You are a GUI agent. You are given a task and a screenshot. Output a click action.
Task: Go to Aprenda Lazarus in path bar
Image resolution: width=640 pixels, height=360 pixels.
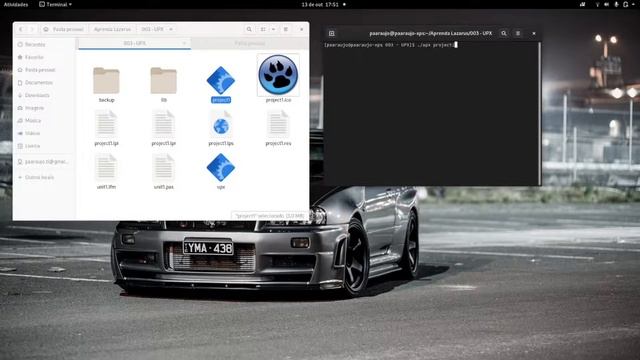(x=112, y=29)
